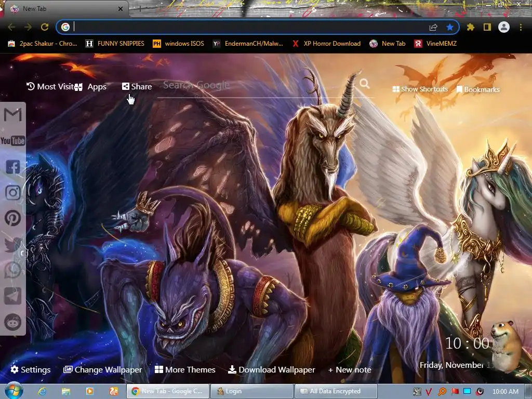Close the New Tab browser tab
The image size is (532, 399).
[x=121, y=9]
